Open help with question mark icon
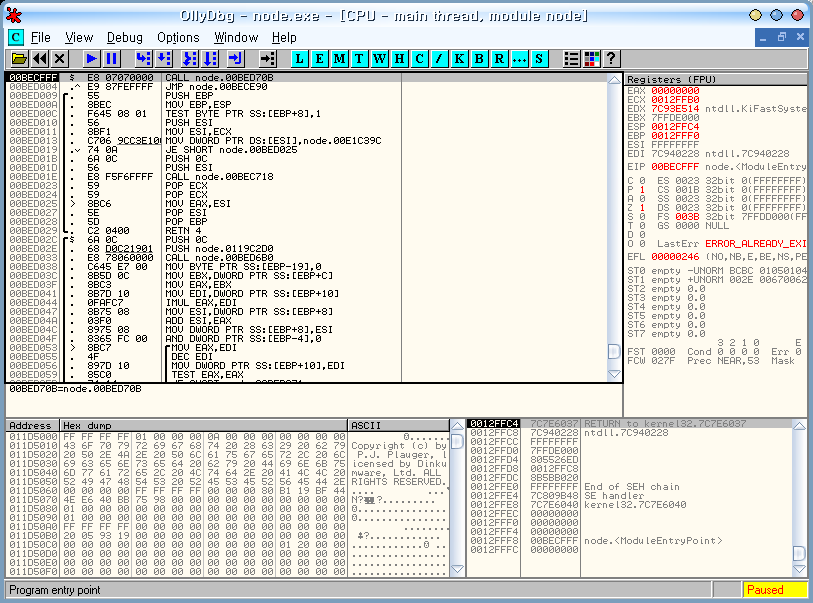The width and height of the screenshot is (813, 603). tap(611, 59)
